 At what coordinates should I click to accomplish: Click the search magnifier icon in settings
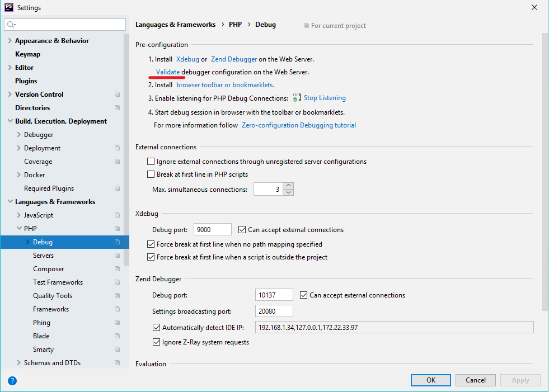(11, 25)
